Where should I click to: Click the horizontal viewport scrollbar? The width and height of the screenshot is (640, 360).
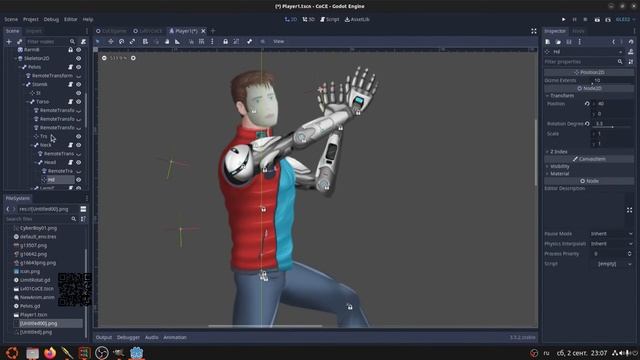(x=265, y=326)
